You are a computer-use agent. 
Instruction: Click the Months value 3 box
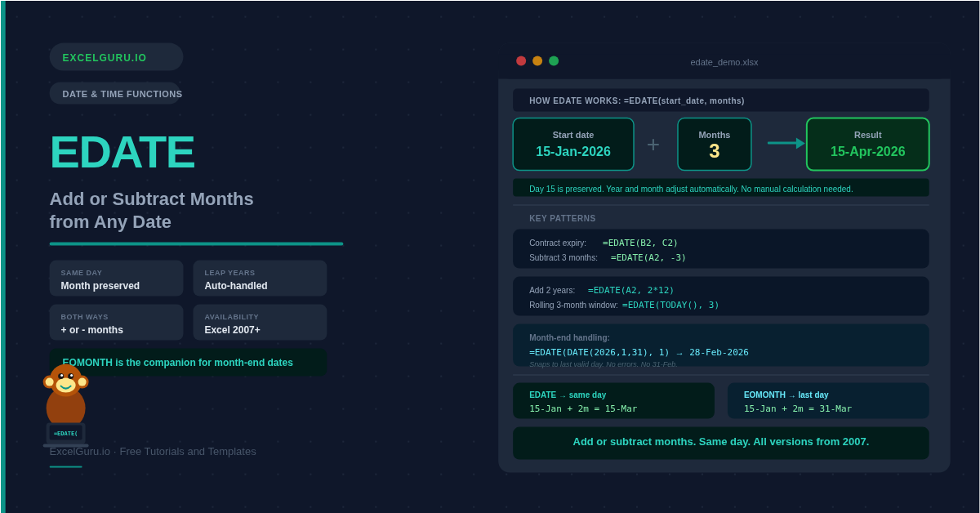pos(715,145)
